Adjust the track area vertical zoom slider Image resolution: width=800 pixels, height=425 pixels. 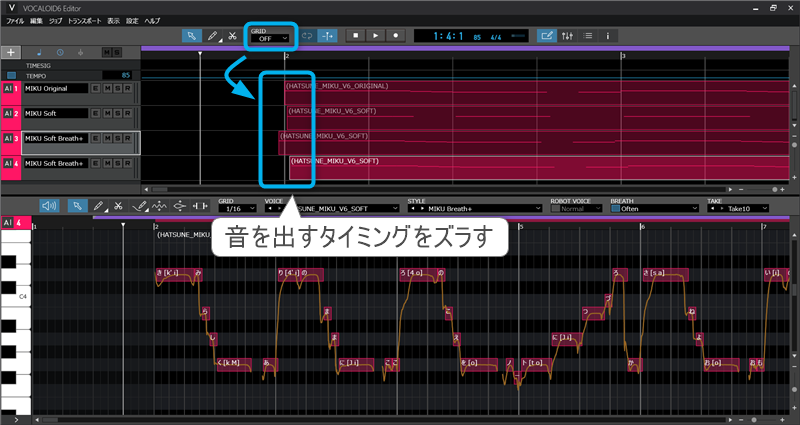pyautogui.click(x=794, y=145)
